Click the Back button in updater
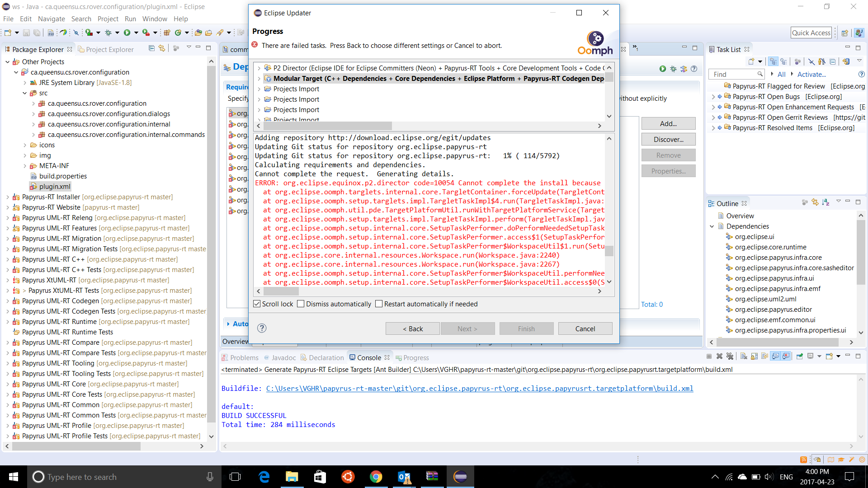Viewport: 868px width, 488px height. pos(412,329)
